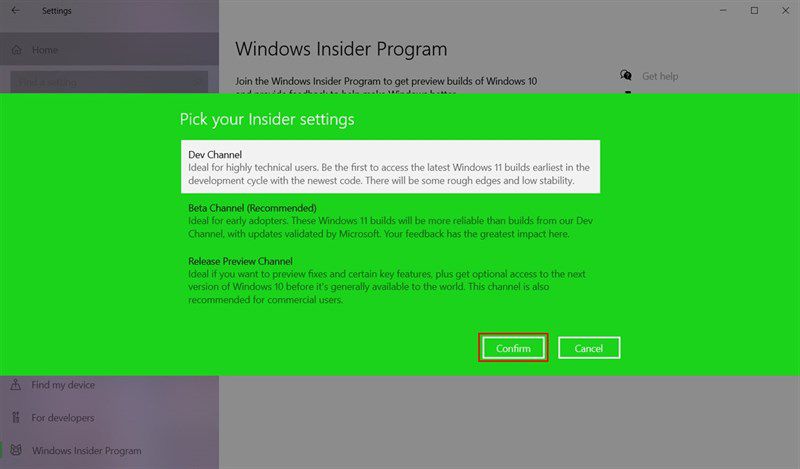Choose Beta Channel (Recommended) option
This screenshot has width=800, height=469.
[390, 220]
